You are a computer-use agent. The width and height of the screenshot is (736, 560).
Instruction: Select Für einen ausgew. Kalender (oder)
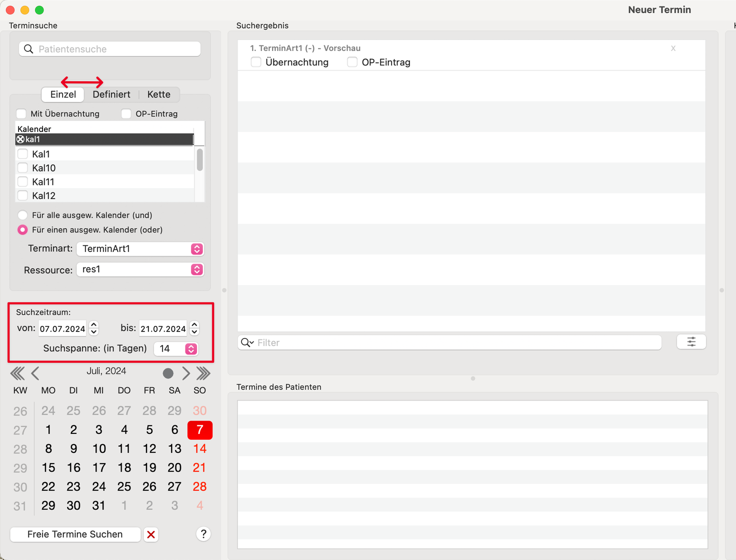click(x=22, y=230)
